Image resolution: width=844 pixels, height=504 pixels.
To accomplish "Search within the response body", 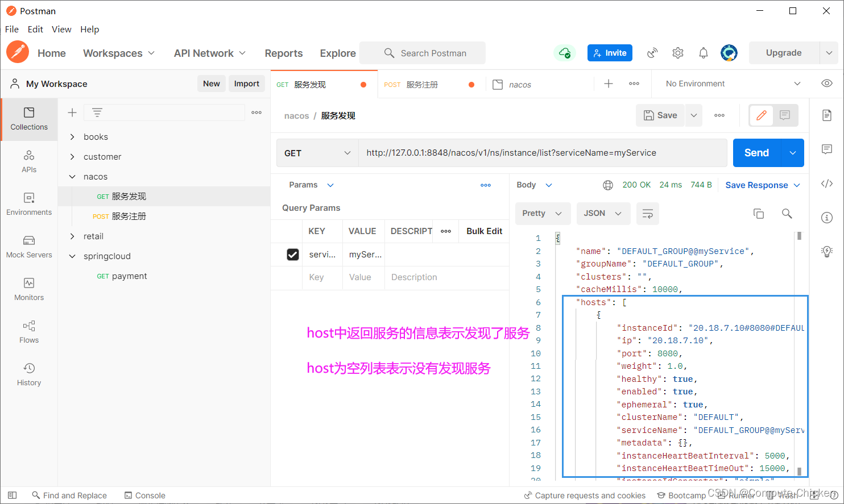I will tap(787, 214).
